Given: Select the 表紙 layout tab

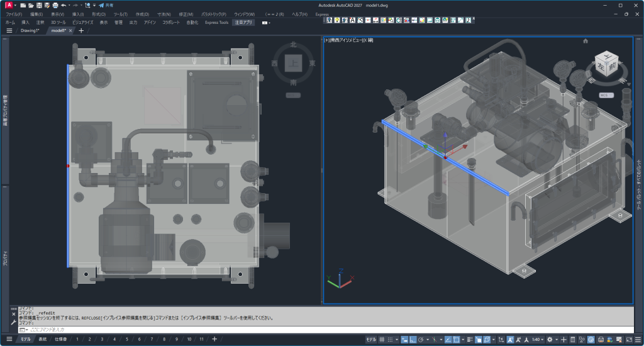Looking at the screenshot, I should [x=42, y=340].
